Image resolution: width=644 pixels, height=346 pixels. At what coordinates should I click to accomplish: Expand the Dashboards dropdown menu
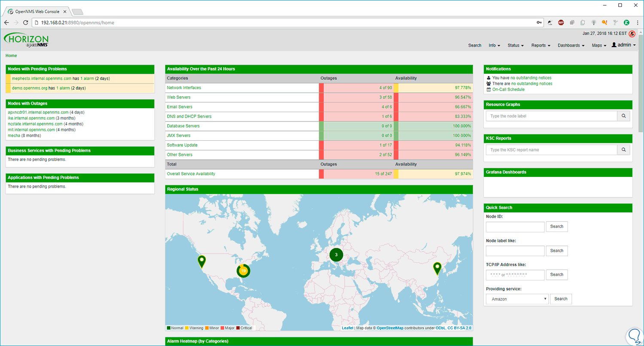(571, 46)
